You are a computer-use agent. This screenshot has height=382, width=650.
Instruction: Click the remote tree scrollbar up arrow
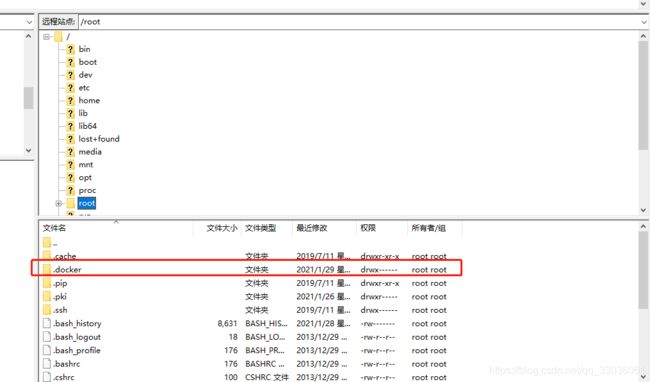[x=643, y=36]
